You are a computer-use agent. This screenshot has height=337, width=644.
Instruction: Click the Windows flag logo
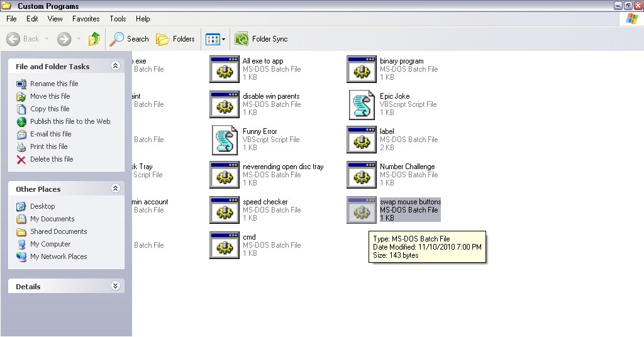(631, 19)
